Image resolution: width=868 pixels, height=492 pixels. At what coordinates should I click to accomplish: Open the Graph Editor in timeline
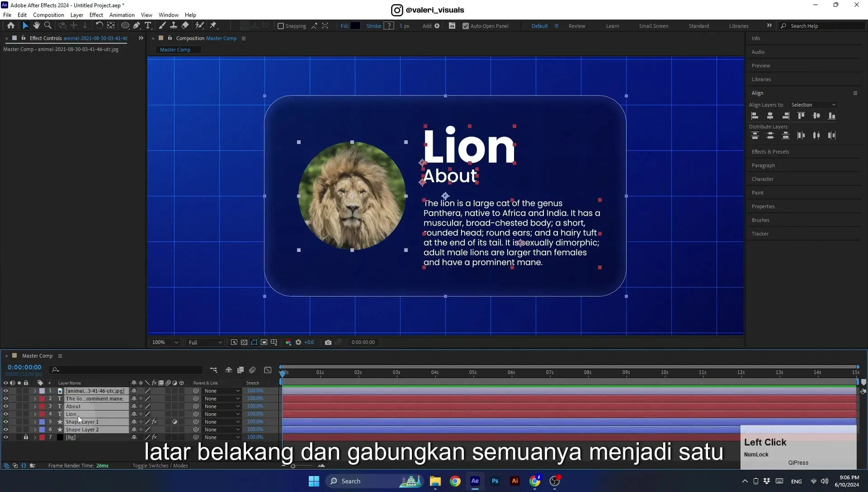click(268, 370)
